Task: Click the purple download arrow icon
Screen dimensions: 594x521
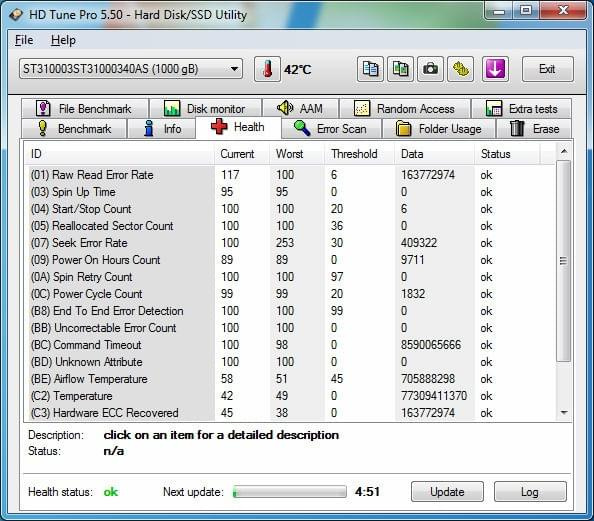Action: (495, 69)
